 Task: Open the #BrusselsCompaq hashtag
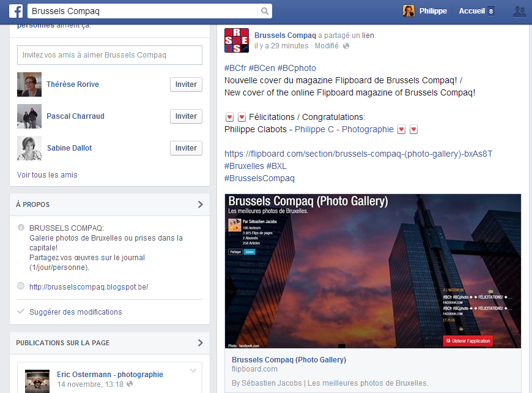coord(259,178)
